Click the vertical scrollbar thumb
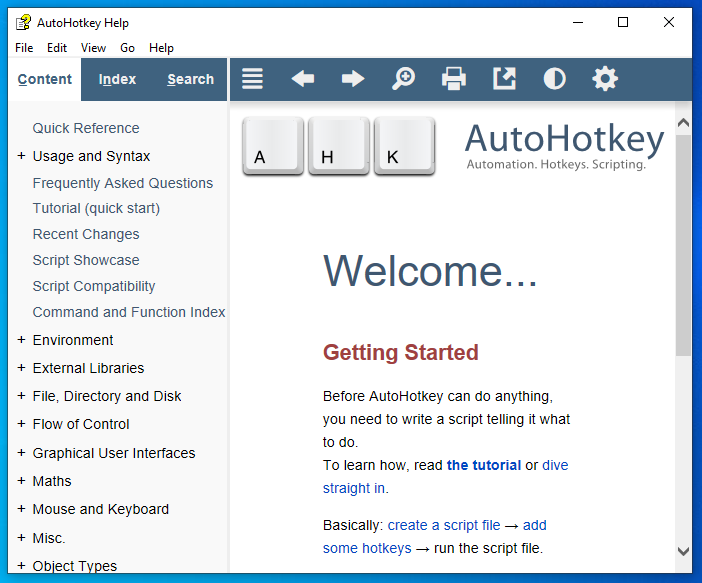The width and height of the screenshot is (702, 583). [x=683, y=245]
